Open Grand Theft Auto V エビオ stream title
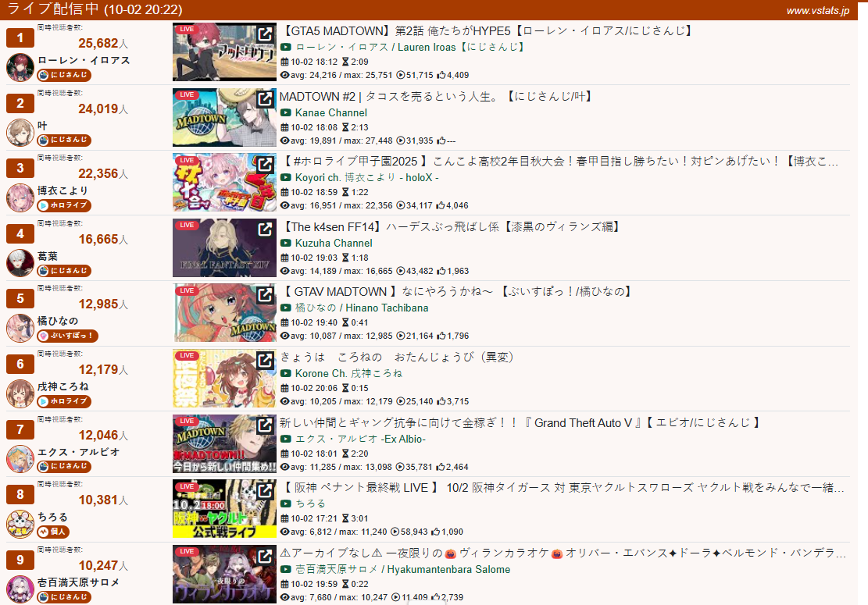The width and height of the screenshot is (868, 605). click(x=521, y=423)
